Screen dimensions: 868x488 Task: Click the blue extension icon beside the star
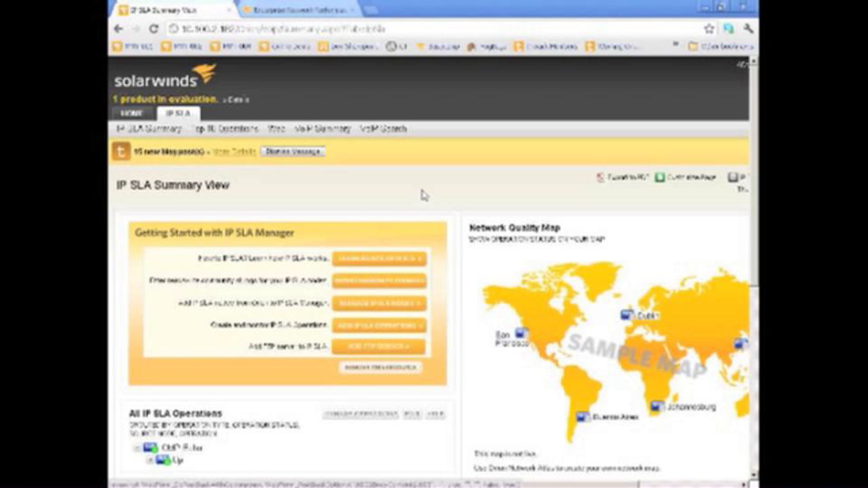(x=728, y=29)
